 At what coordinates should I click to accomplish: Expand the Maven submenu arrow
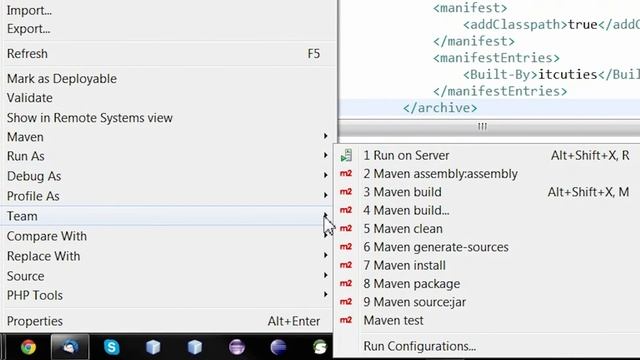pos(325,136)
